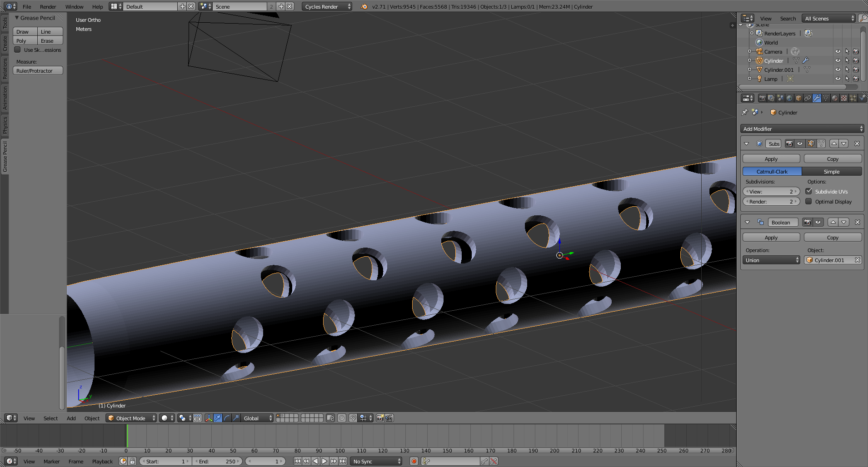Open the Constraints chain-link tab
The height and width of the screenshot is (467, 868).
(x=808, y=98)
